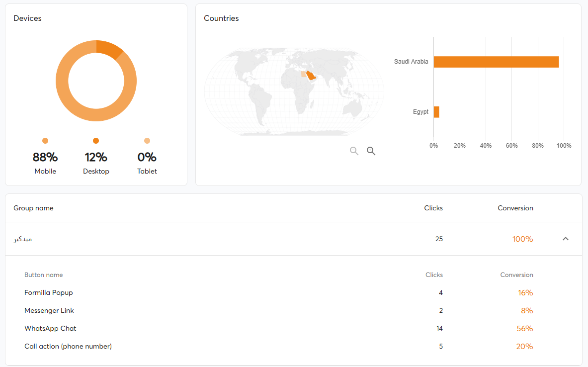Viewport: 588px width, 367px height.
Task: Click the top Conversion column header
Action: (x=515, y=208)
